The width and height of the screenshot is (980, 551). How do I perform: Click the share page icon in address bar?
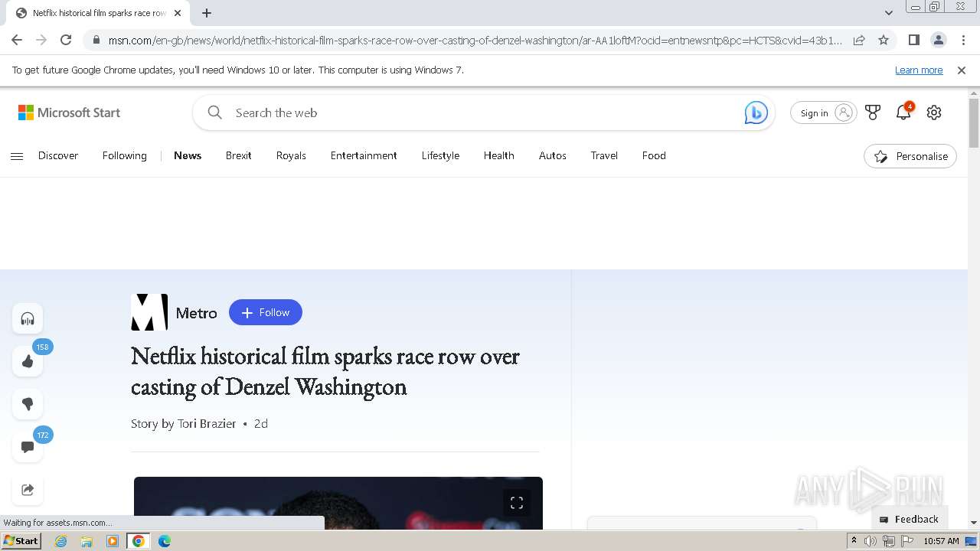[x=859, y=40]
